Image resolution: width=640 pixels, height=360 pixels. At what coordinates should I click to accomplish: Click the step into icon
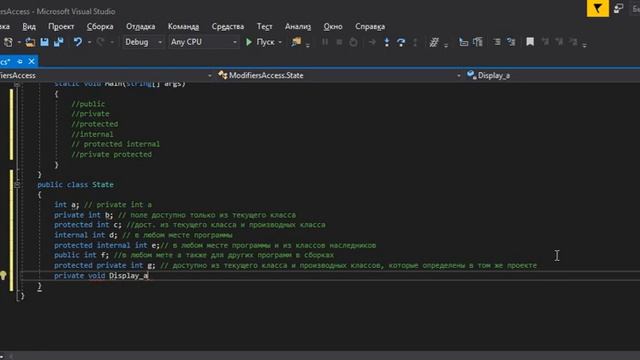[387, 42]
